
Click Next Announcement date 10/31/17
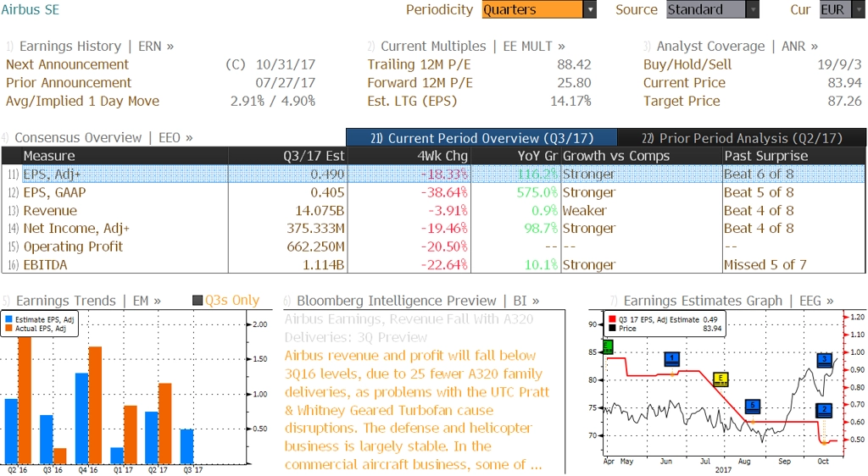coord(285,64)
